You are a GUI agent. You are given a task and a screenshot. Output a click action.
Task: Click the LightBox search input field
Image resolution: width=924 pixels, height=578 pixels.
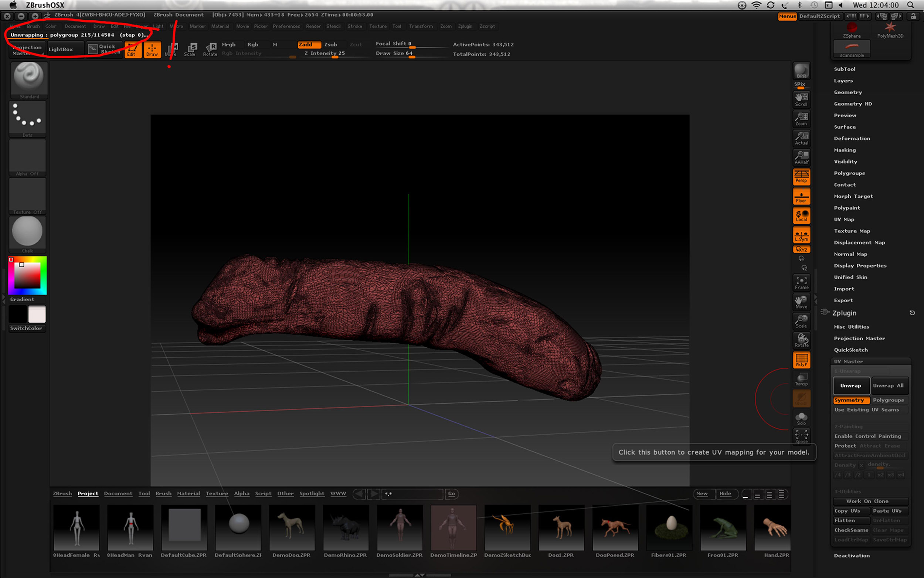coord(413,493)
